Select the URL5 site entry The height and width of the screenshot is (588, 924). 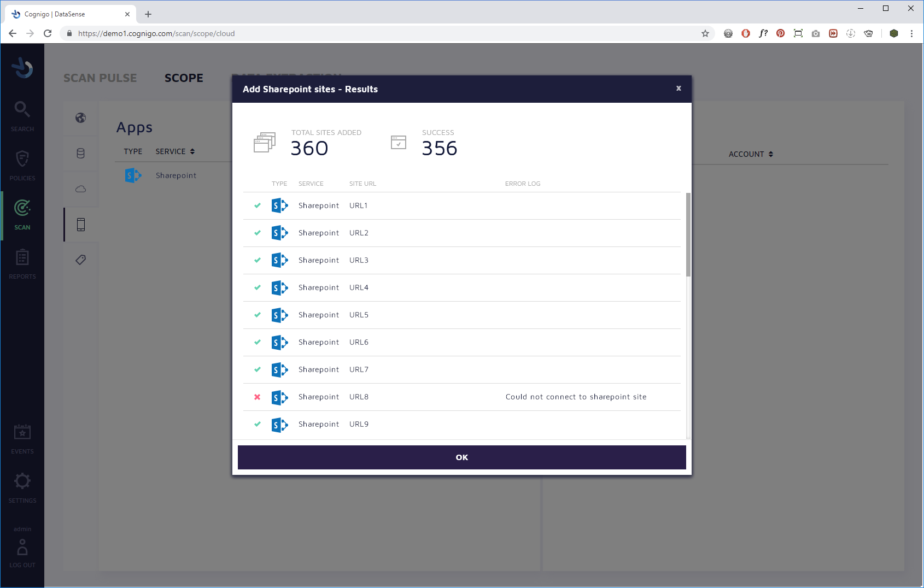click(x=359, y=315)
